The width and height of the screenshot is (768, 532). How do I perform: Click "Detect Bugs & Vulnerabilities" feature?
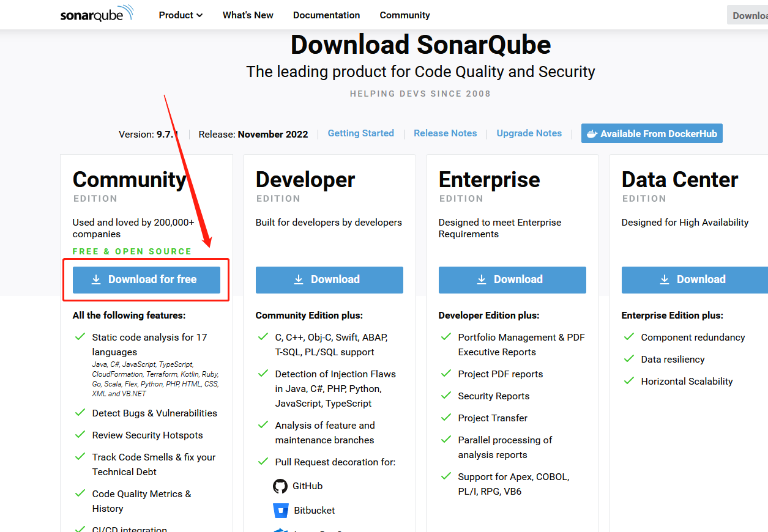click(x=155, y=413)
